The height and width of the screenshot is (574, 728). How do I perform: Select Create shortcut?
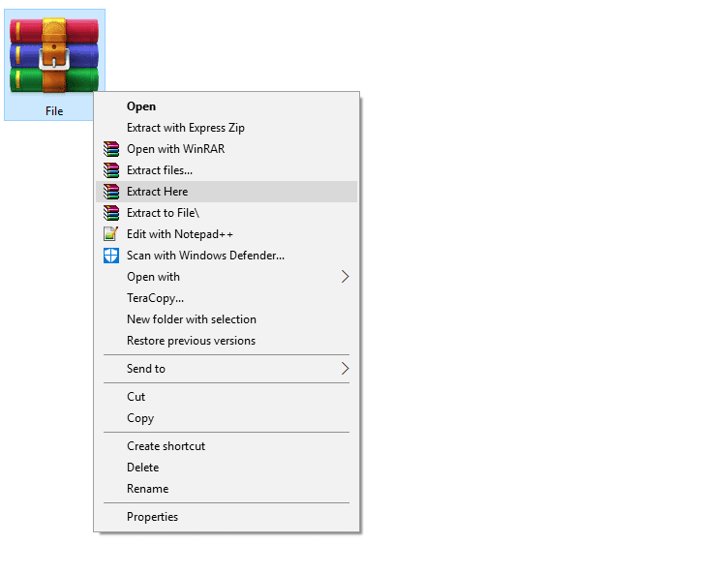[x=227, y=446]
